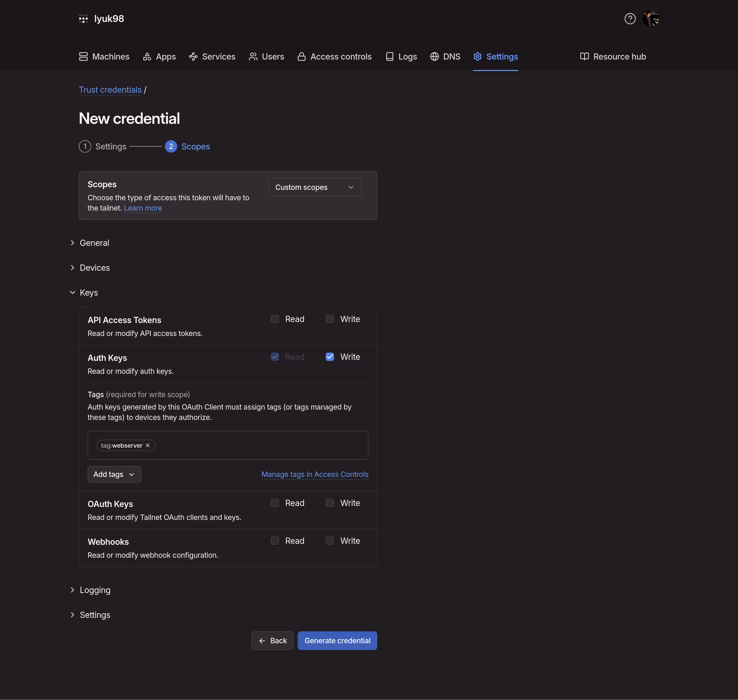This screenshot has height=700, width=738.
Task: Click the help question mark icon
Action: click(630, 19)
